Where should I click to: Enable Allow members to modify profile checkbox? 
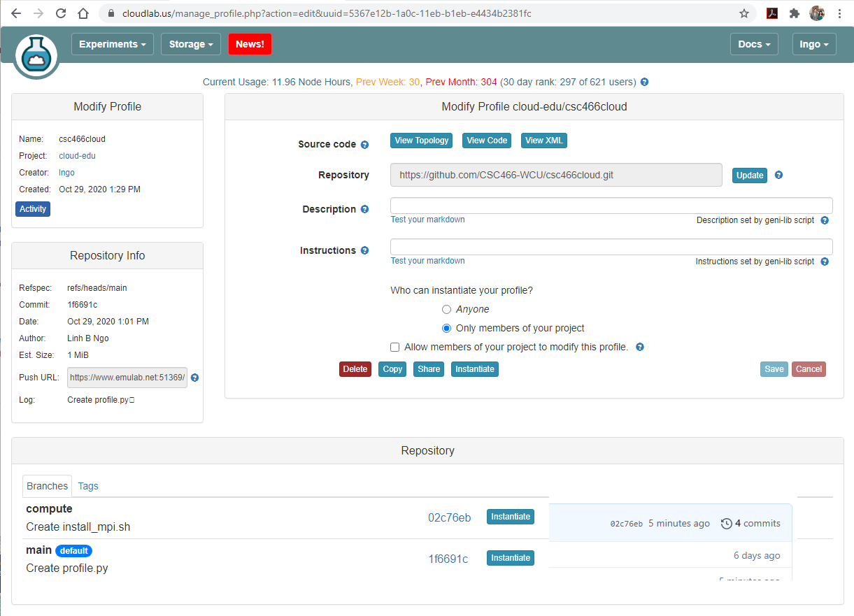(x=395, y=347)
